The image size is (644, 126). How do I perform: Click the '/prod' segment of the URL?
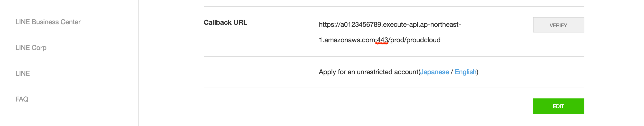coord(396,40)
